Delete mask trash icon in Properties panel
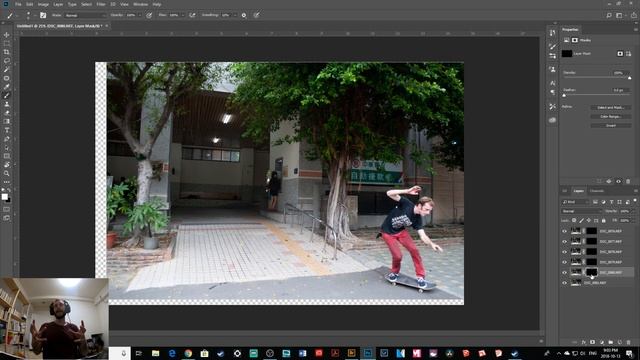Image resolution: width=640 pixels, height=360 pixels. (x=628, y=181)
